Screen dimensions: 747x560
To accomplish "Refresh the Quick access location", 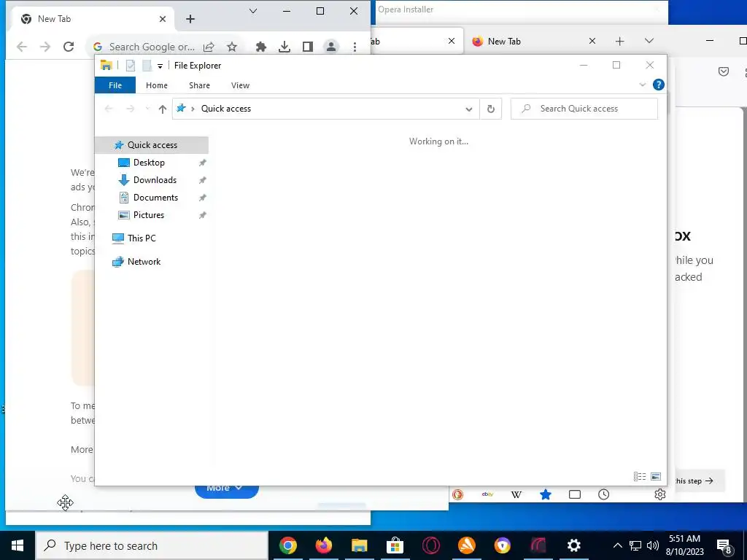I will pyautogui.click(x=491, y=109).
